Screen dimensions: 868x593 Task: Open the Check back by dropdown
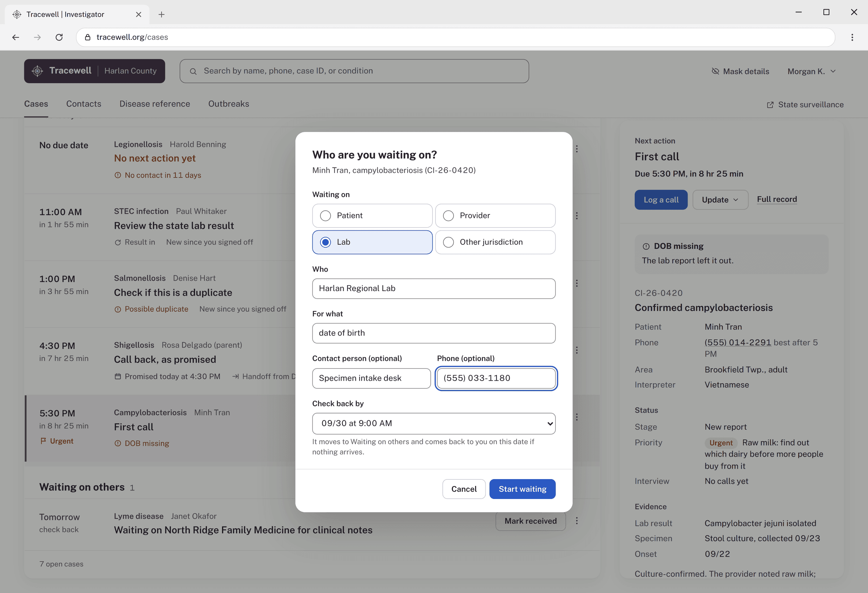[434, 423]
